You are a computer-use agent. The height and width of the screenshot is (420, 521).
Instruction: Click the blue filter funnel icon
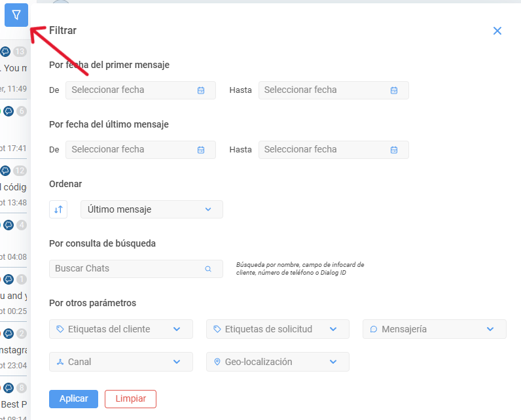tap(16, 15)
